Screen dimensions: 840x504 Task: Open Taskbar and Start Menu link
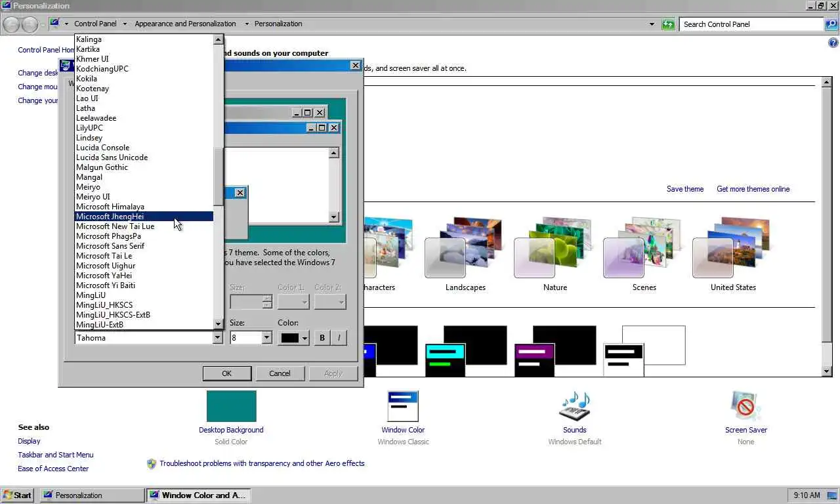pos(56,455)
